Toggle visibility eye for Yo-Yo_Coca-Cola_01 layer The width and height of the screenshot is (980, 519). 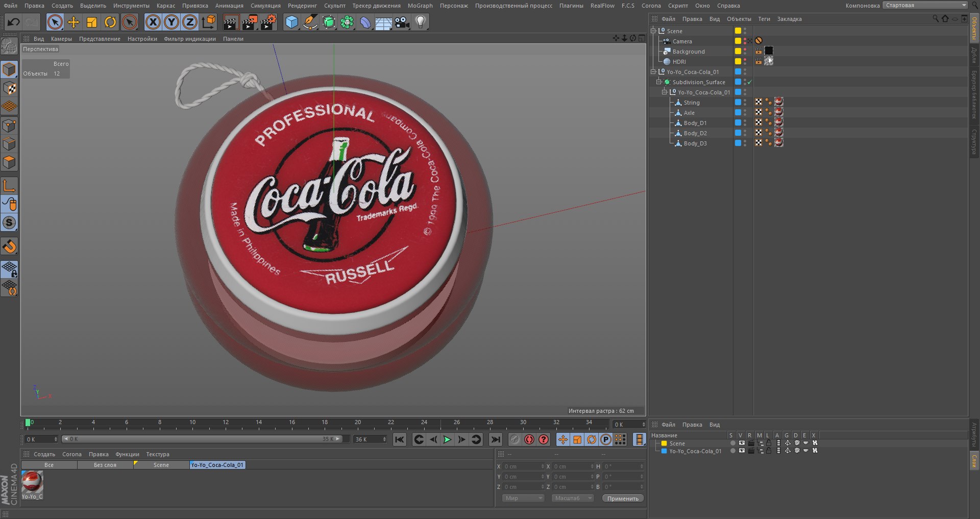742,451
